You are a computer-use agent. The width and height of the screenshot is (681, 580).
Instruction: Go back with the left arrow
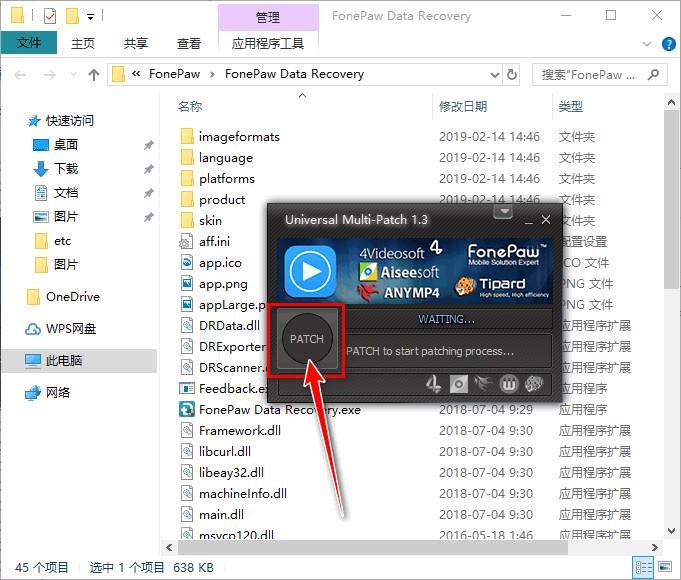(x=20, y=75)
